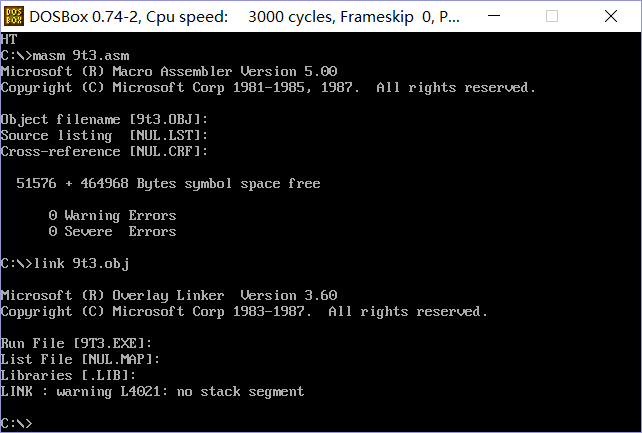This screenshot has width=642, height=433.
Task: Click the 1981-1985, 1987 Microsoft copyright line
Action: point(268,88)
